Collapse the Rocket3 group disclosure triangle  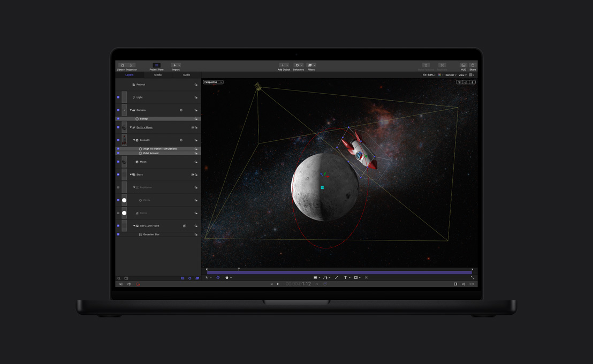tap(134, 140)
